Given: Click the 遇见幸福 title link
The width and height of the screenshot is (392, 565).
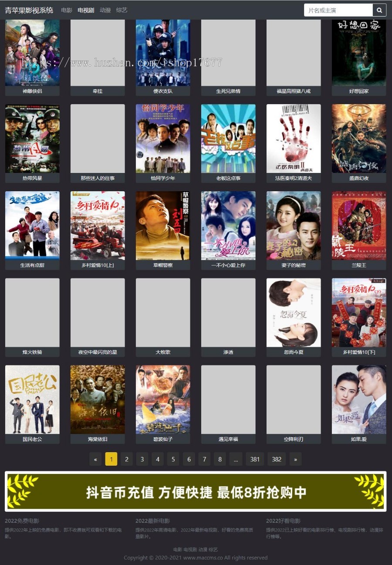Looking at the screenshot, I should point(228,439).
